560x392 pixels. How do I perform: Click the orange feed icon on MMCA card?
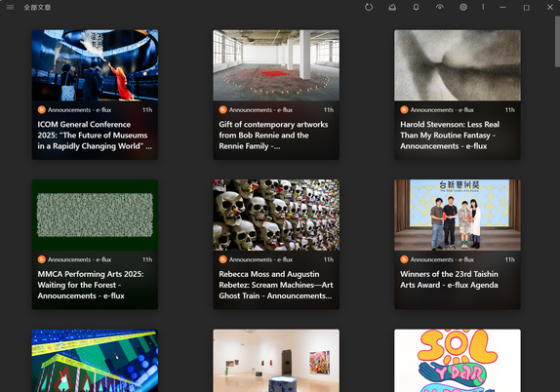(x=42, y=259)
